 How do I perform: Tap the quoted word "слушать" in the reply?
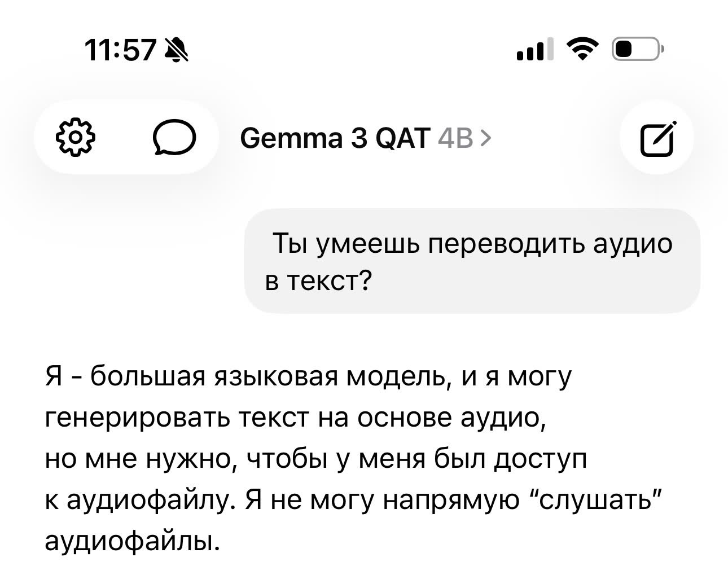coord(597,500)
